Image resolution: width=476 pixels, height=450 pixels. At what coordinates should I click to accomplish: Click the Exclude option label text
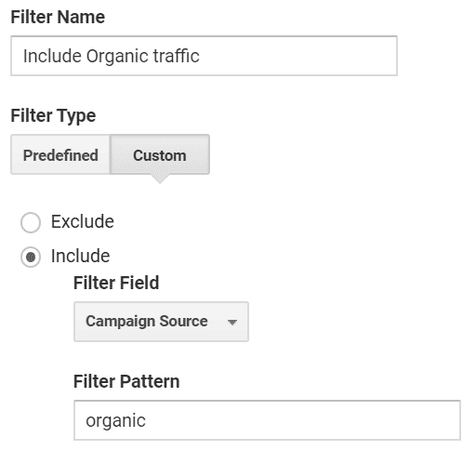(83, 221)
